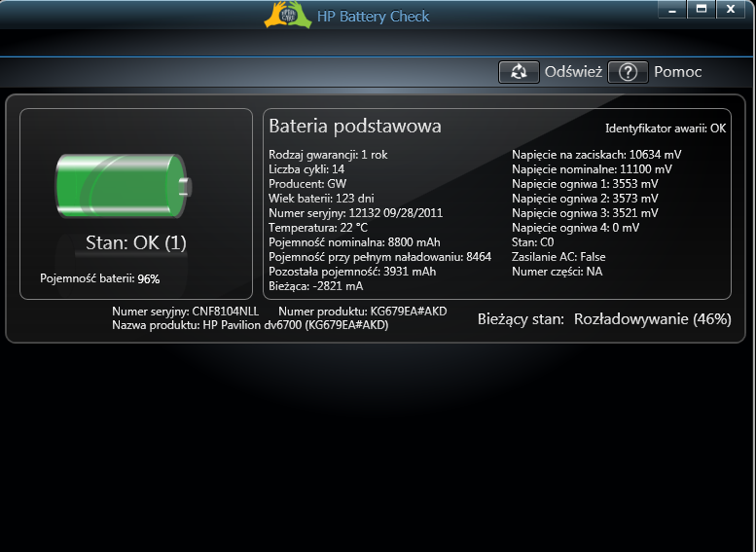This screenshot has width=756, height=552.
Task: Click the Odśwież label
Action: pyautogui.click(x=573, y=72)
